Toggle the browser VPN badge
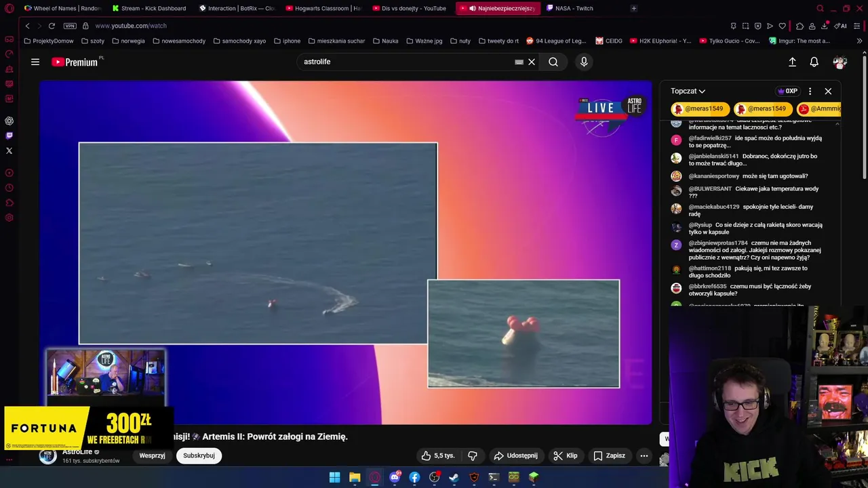The height and width of the screenshot is (488, 868). pos(70,26)
